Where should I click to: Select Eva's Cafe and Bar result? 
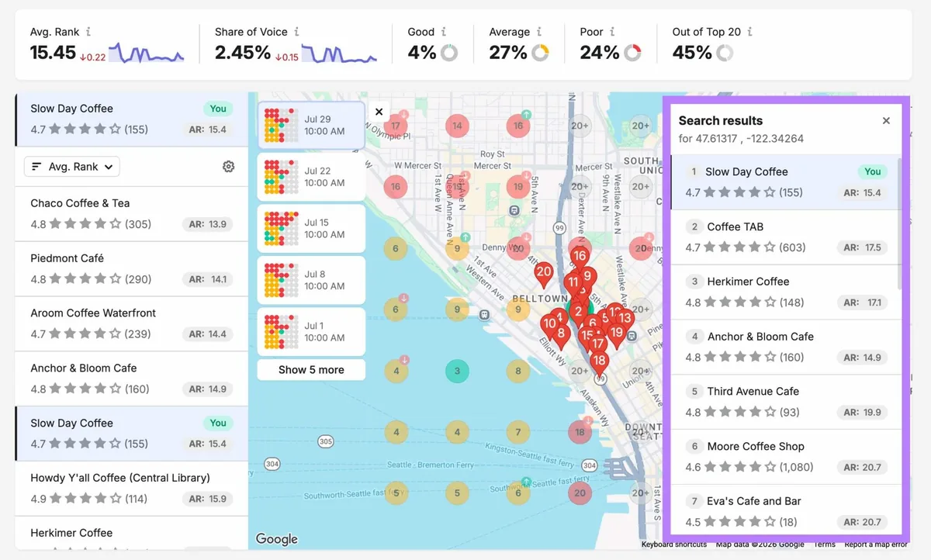click(783, 510)
